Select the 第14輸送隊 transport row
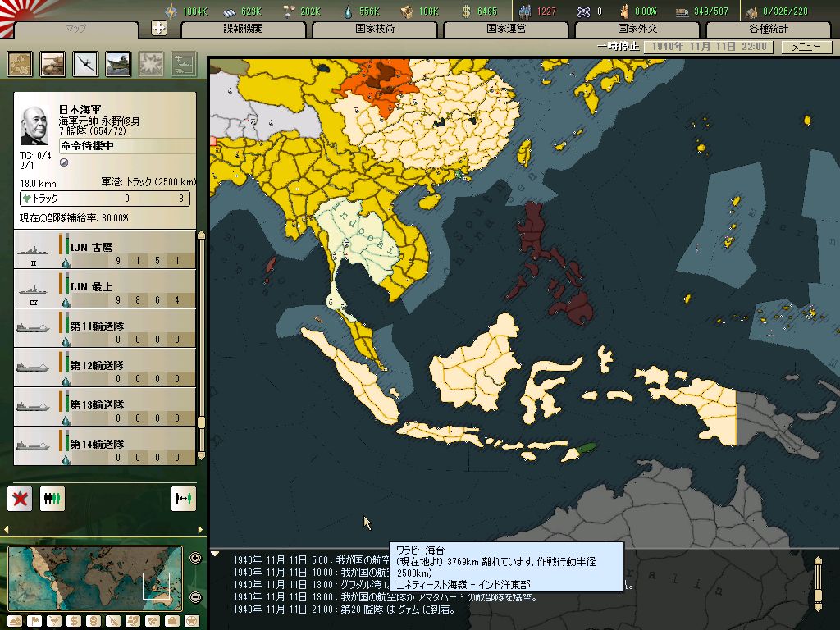 pyautogui.click(x=105, y=447)
